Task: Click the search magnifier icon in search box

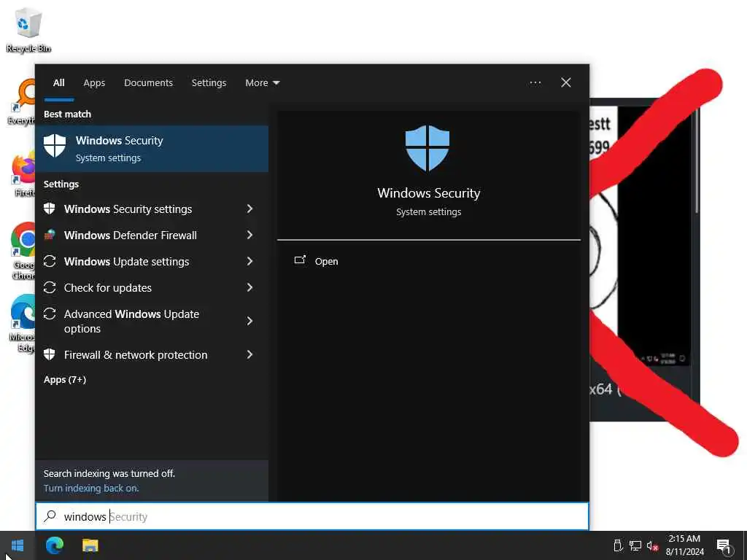Action: coord(50,516)
